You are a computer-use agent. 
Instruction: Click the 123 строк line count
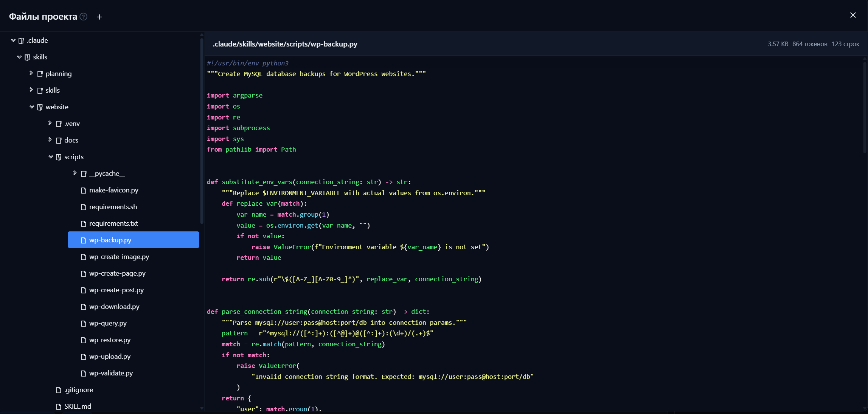pyautogui.click(x=845, y=44)
